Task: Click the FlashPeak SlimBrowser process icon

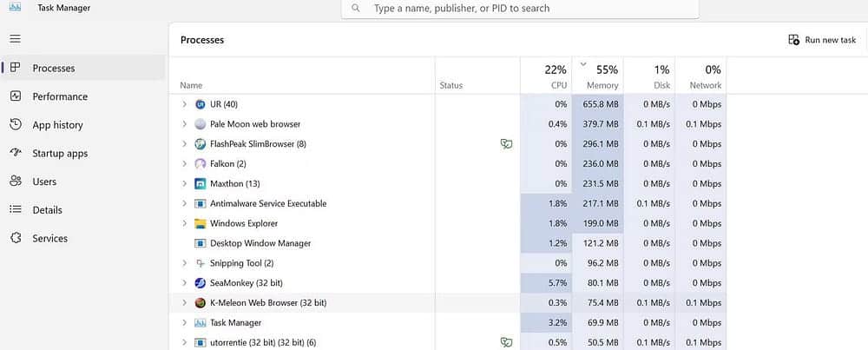Action: pyautogui.click(x=201, y=144)
